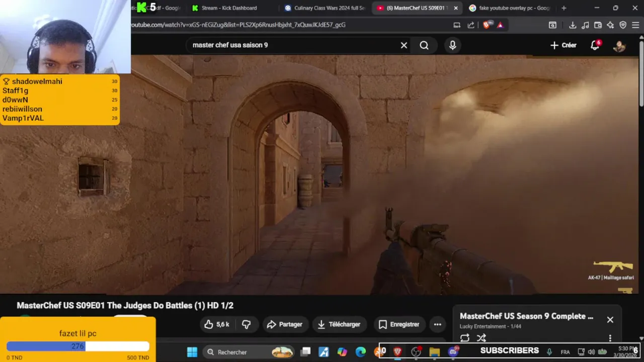Screen dimensions: 644x362
Task: Click the install app icon in address bar
Action: pyautogui.click(x=457, y=25)
